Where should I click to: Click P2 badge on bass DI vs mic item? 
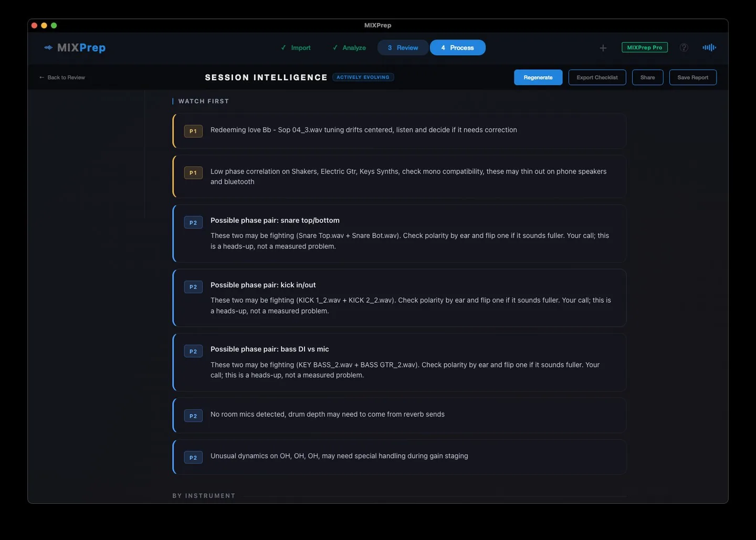click(x=193, y=351)
